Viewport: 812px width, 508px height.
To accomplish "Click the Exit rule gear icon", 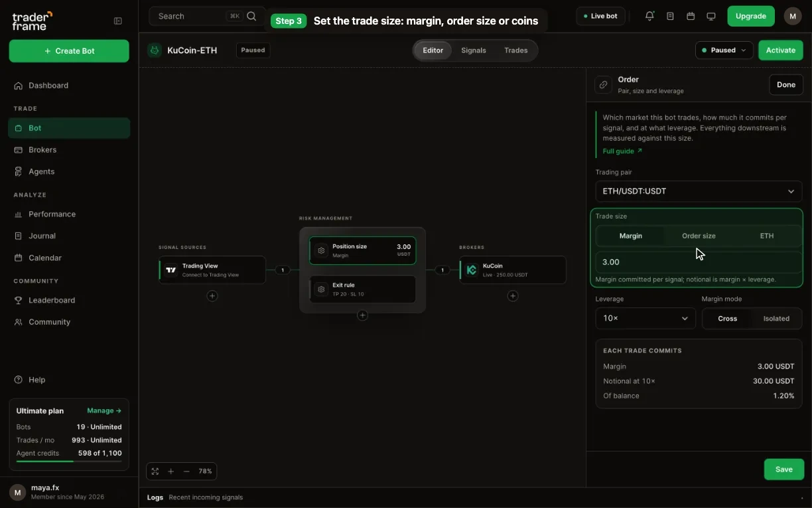I will coord(321,290).
